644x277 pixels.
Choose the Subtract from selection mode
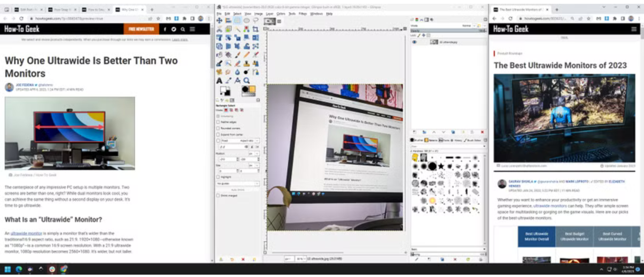(236, 110)
